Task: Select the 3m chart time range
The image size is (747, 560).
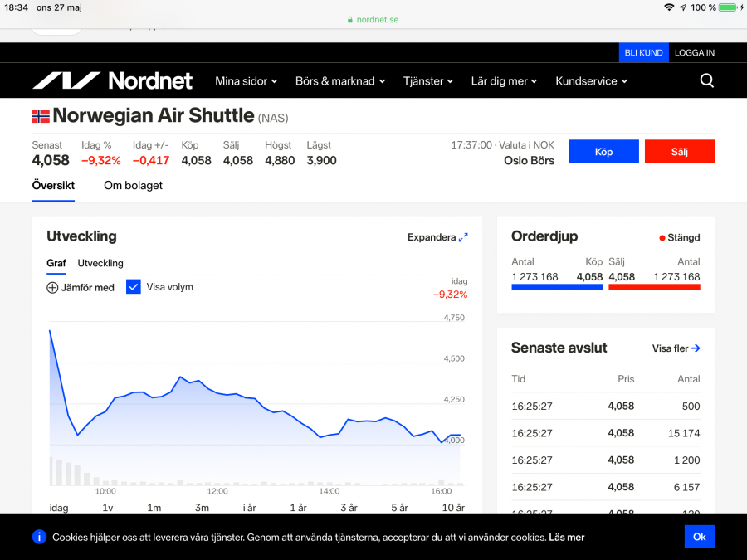Action: pos(202,508)
